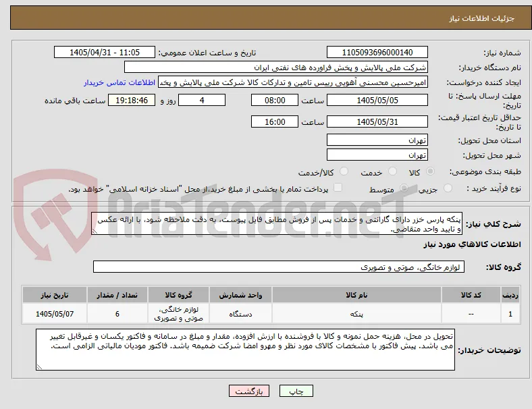Open the اطلاعات تماس خریدار link
Screen dimensions: 532x409
click(119, 82)
